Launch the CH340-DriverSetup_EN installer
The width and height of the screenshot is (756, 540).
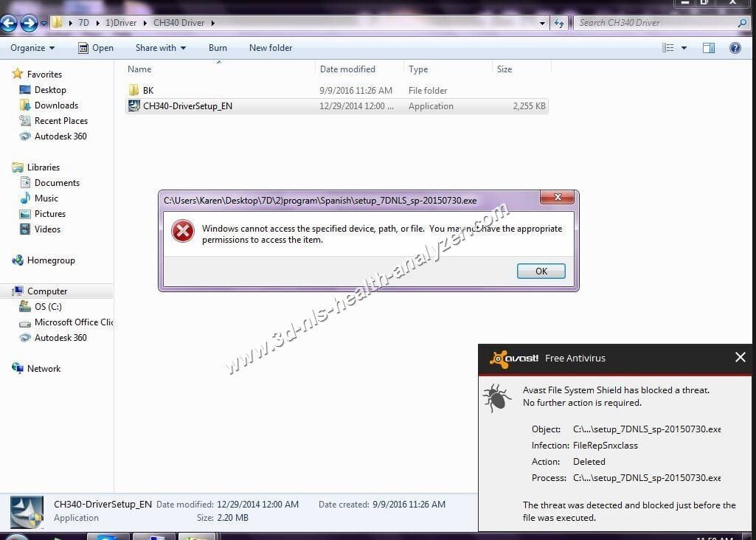point(187,105)
